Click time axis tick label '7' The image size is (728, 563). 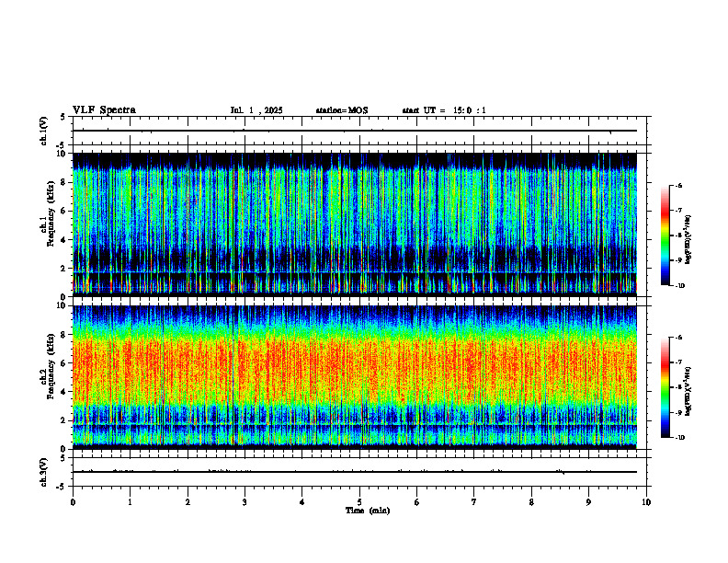point(474,502)
